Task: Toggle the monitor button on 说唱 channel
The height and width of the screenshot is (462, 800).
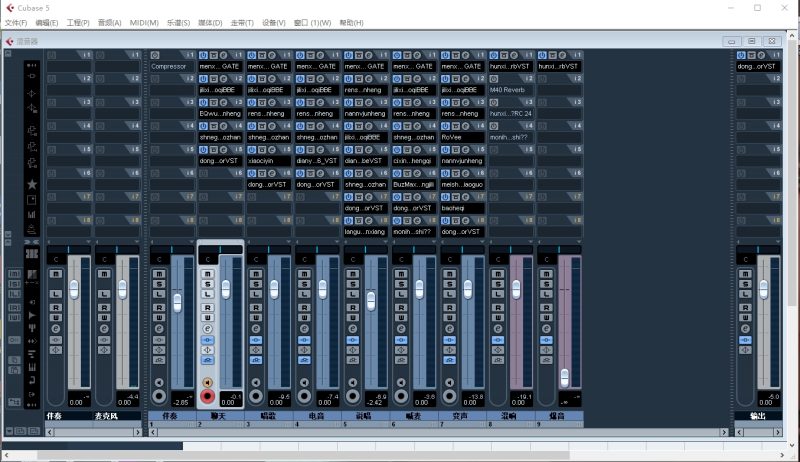Action: coord(353,382)
